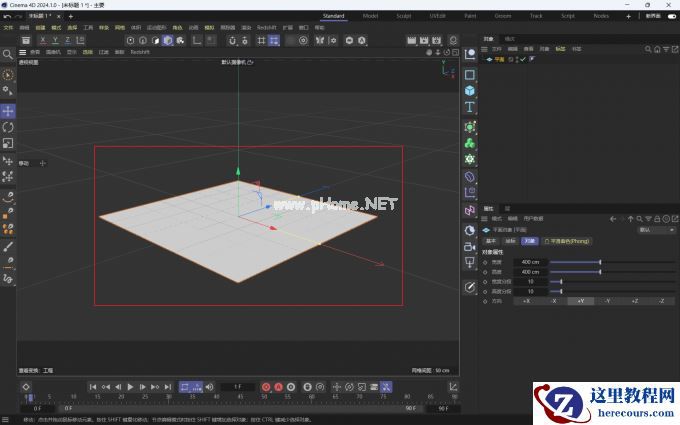This screenshot has width=680, height=425.
Task: Select the +Y orientation option
Action: pyautogui.click(x=580, y=301)
